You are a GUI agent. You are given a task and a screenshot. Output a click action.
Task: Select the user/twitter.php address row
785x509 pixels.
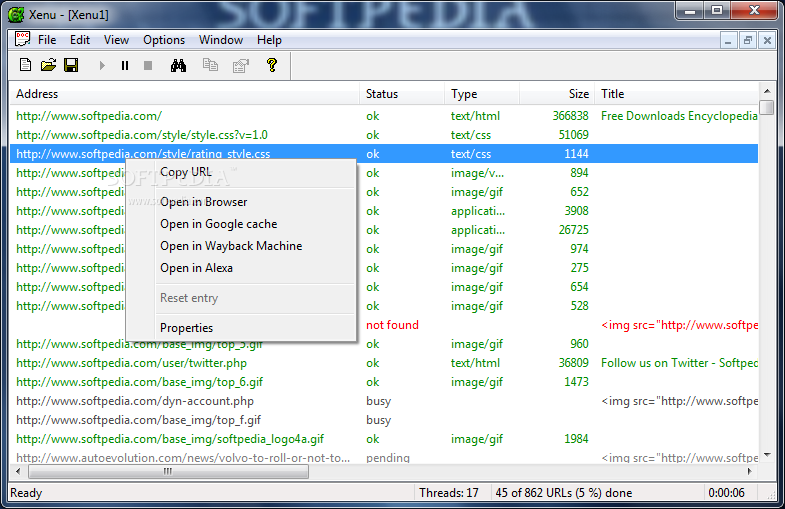pos(384,363)
